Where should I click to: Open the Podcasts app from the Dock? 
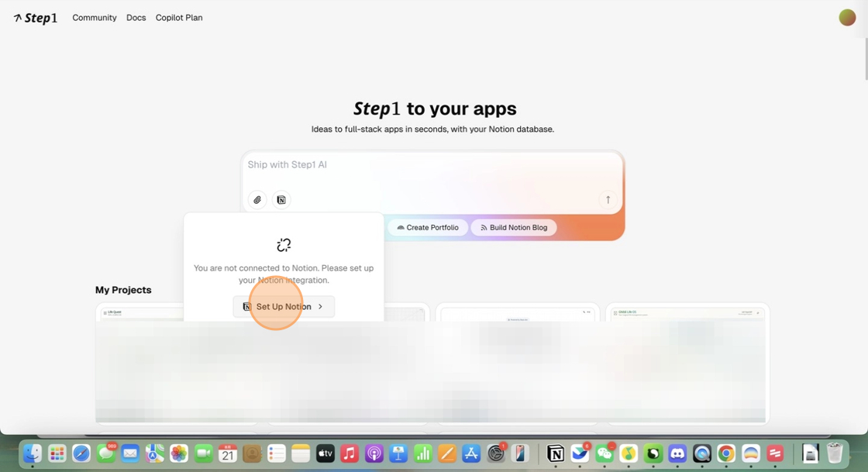pyautogui.click(x=374, y=453)
